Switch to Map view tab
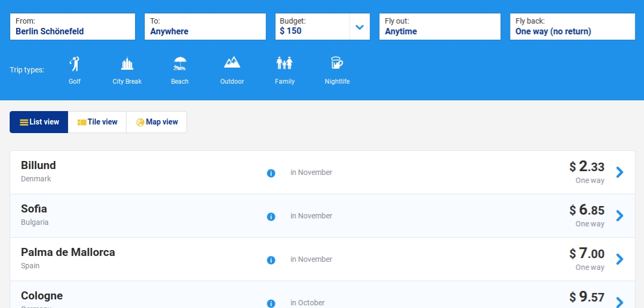644x308 pixels. pos(157,122)
